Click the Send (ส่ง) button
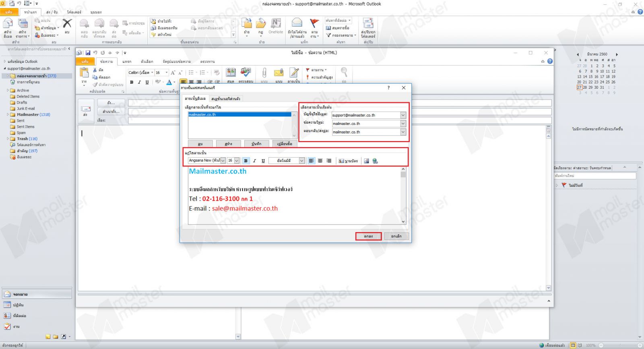 pos(85,110)
